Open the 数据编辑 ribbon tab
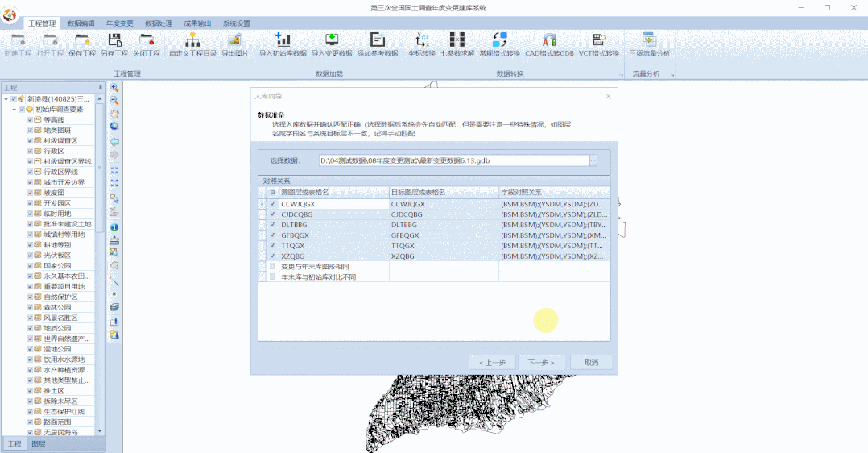This screenshot has height=453, width=868. tap(81, 23)
